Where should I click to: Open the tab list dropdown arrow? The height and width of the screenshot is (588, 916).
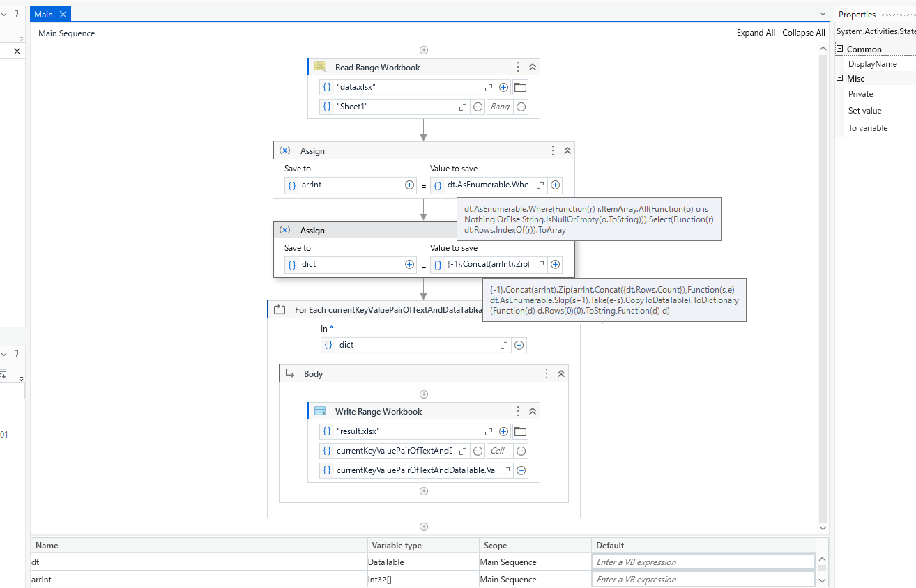coord(823,13)
